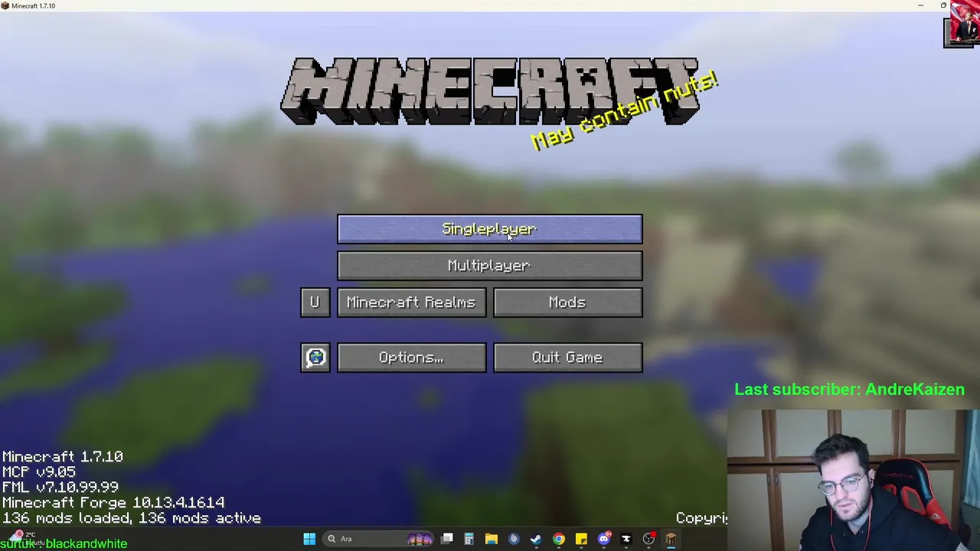
Task: Launch Calculator from the taskbar
Action: click(469, 539)
